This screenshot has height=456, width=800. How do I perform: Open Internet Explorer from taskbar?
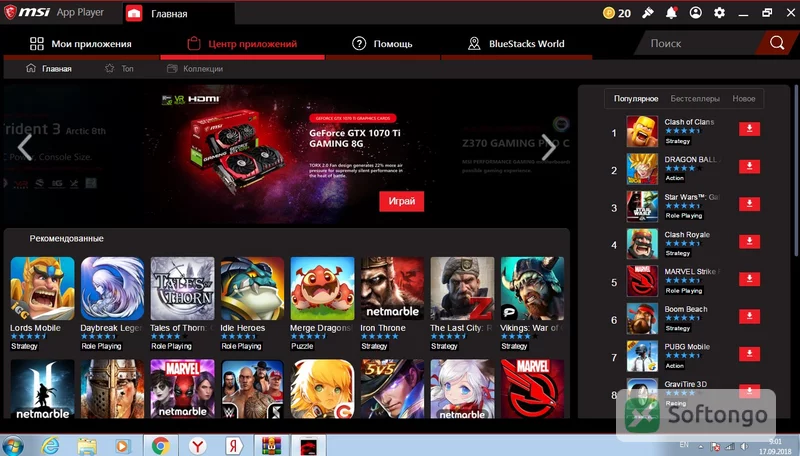[50, 446]
